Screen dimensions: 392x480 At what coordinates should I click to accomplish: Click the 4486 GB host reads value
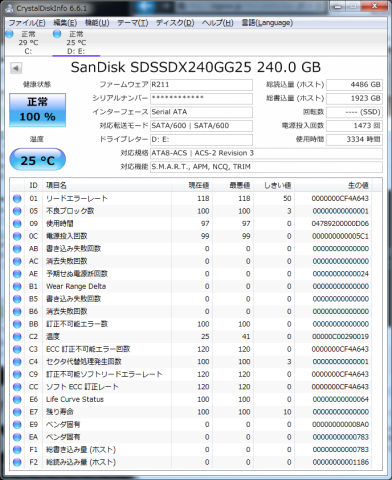click(354, 85)
